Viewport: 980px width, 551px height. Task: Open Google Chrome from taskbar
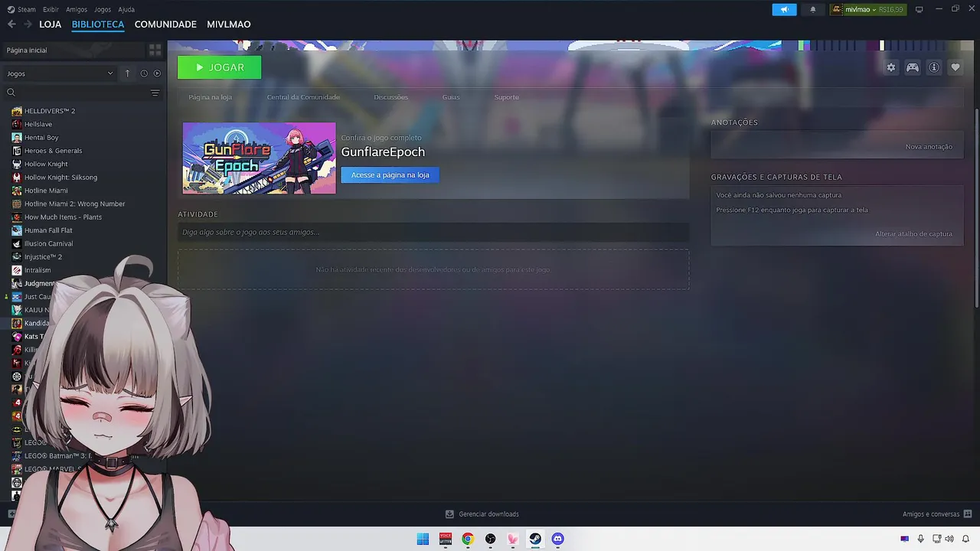(468, 539)
